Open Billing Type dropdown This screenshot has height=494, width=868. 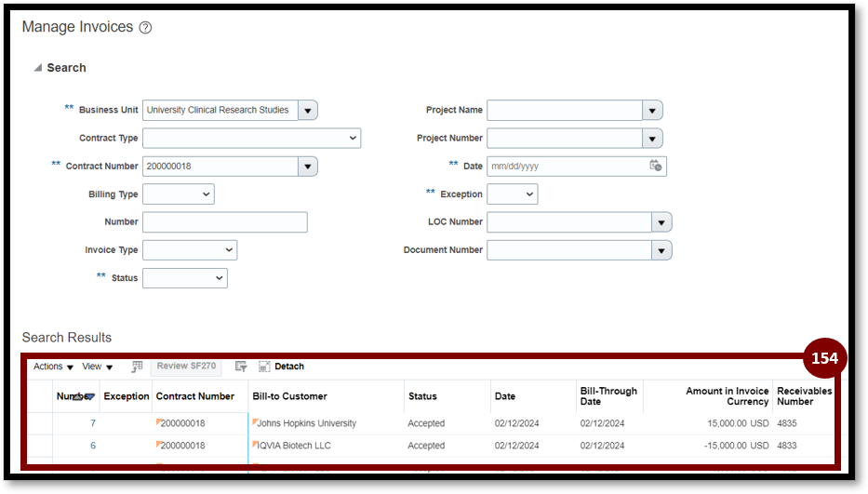(179, 194)
